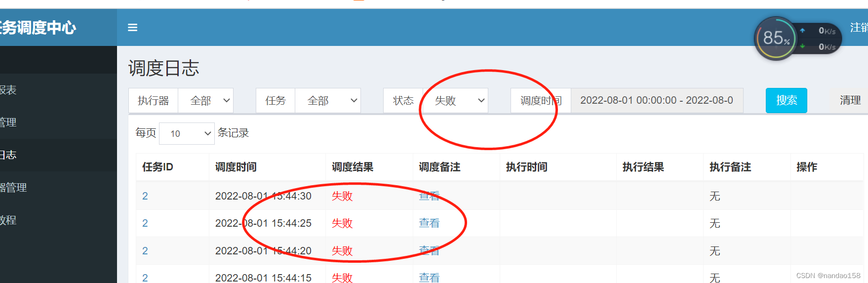Click 查看 in the 15:44:30 row
Screen dimensions: 868x283
tap(429, 196)
